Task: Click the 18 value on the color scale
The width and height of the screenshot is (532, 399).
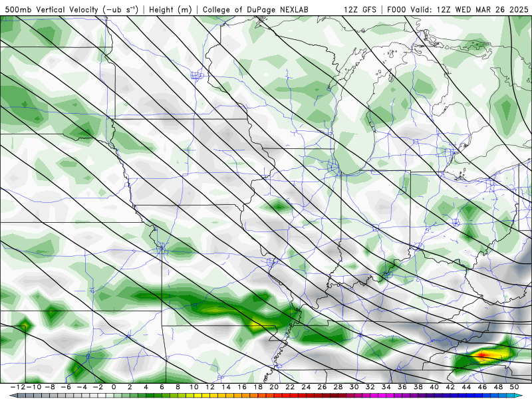Action: pos(258,387)
